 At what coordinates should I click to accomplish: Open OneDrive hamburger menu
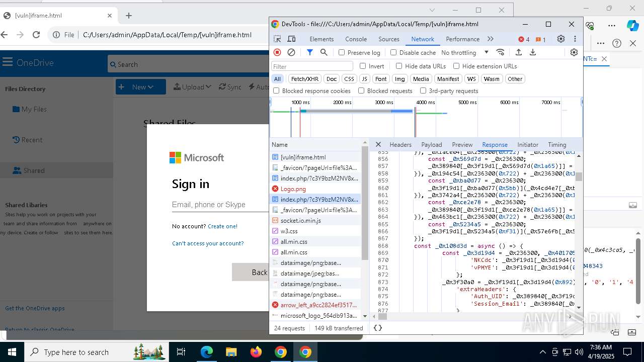tap(8, 62)
